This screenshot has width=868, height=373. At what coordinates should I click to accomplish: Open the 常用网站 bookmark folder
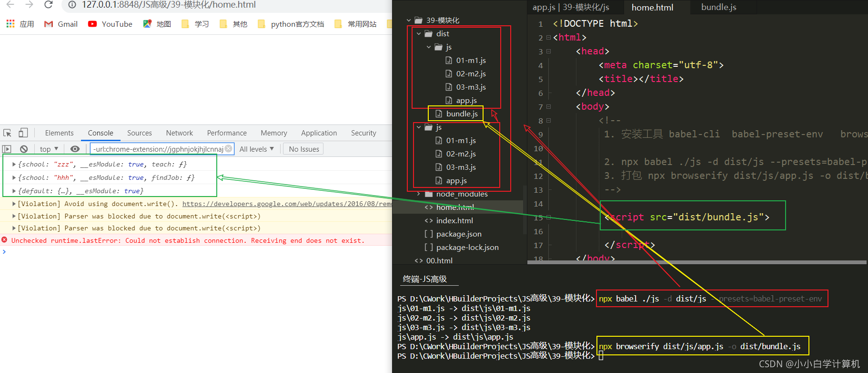point(355,24)
